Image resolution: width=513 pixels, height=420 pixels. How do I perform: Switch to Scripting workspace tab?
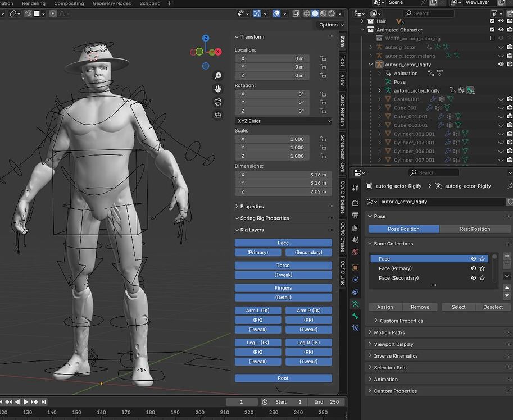pos(150,3)
